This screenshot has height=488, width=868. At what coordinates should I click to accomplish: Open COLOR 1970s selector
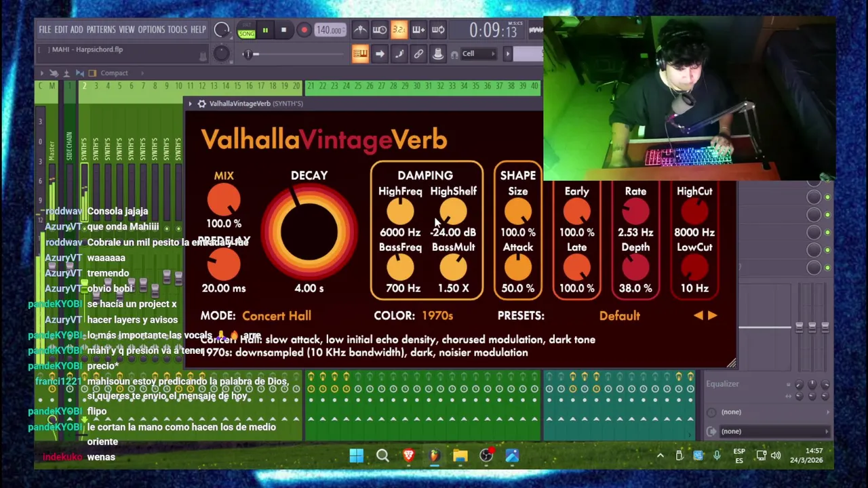pos(437,316)
